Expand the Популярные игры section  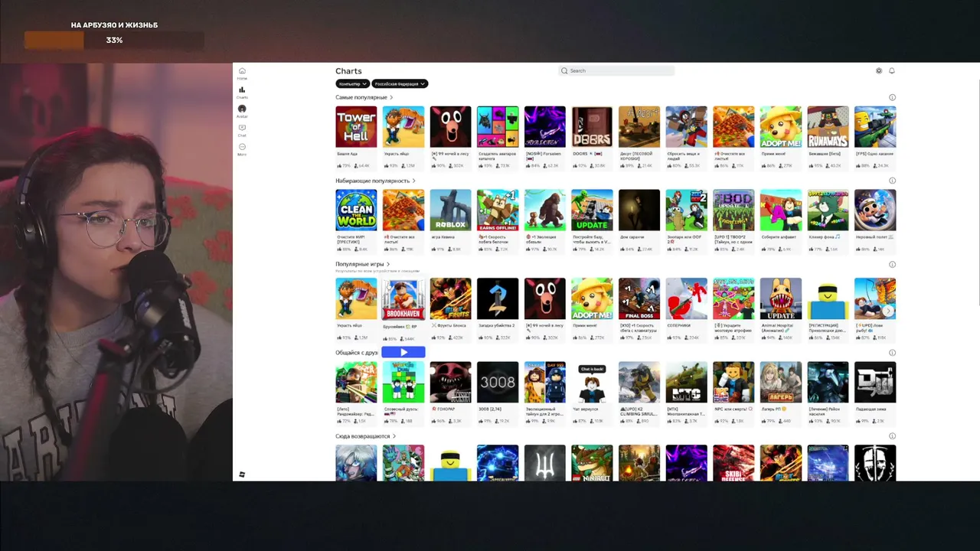tap(363, 265)
